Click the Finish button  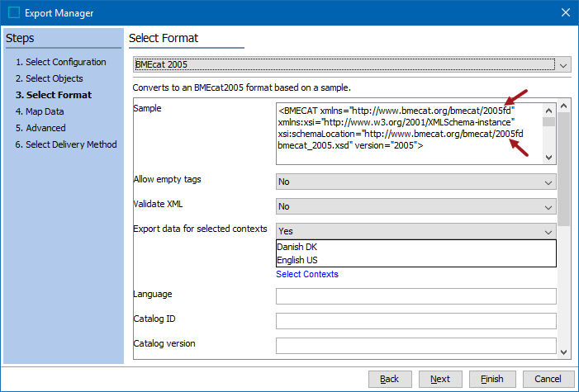491,379
